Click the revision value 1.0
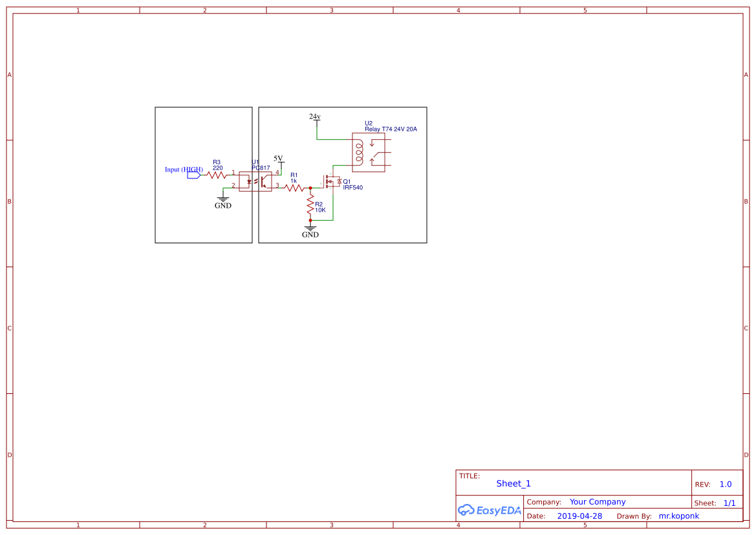Screen dimensions: 756x535 [x=725, y=483]
